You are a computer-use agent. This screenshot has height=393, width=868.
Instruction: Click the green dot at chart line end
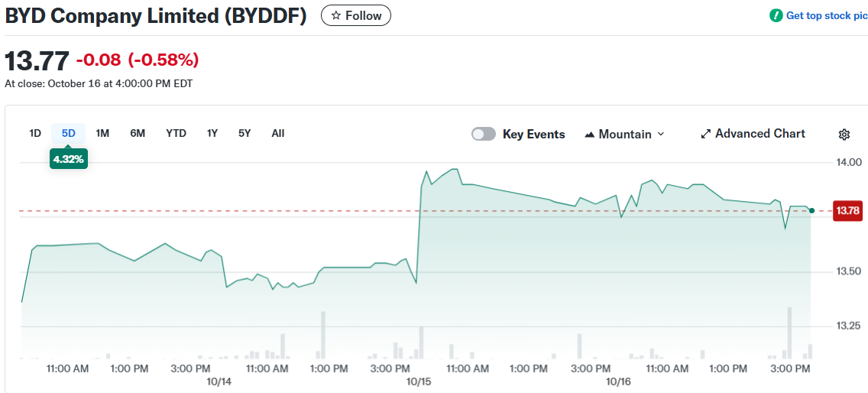811,210
